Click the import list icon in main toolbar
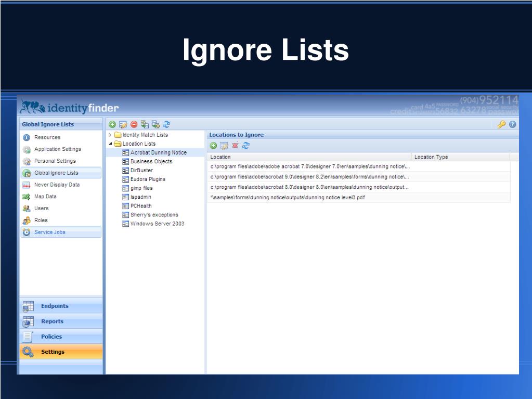Viewport: 532px width, 399px height. 145,124
